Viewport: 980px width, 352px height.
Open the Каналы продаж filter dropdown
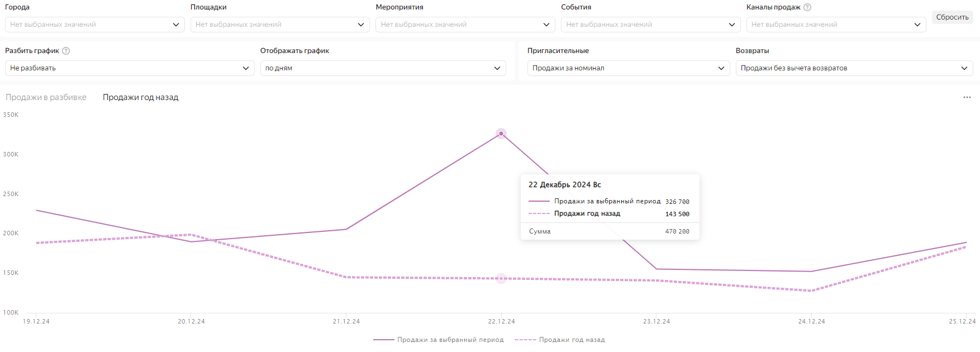tap(836, 25)
